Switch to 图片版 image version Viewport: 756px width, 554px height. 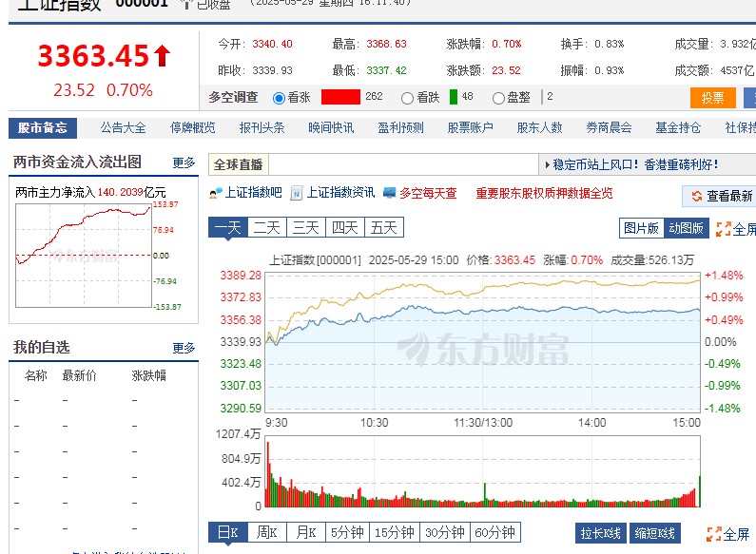(641, 228)
